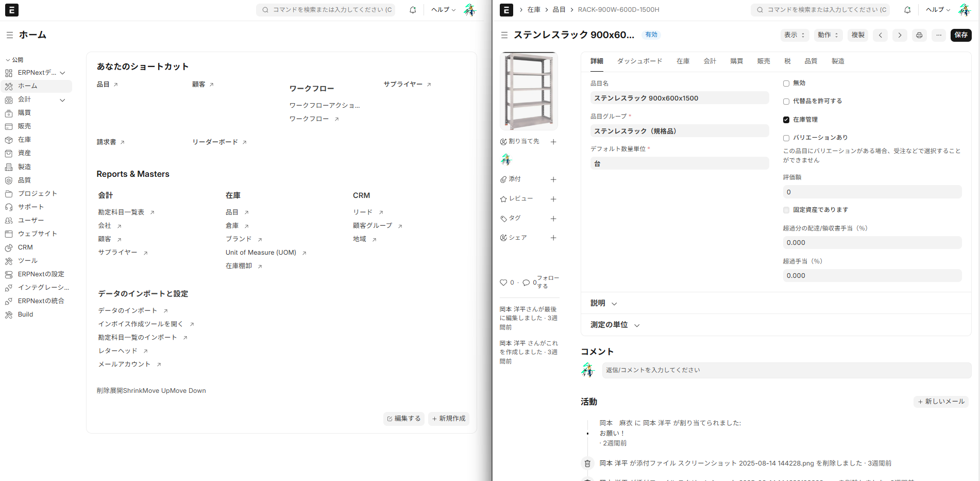Toggle sidebar via hamburger icon beside ホーム
The height and width of the screenshot is (481, 980).
pos(10,35)
